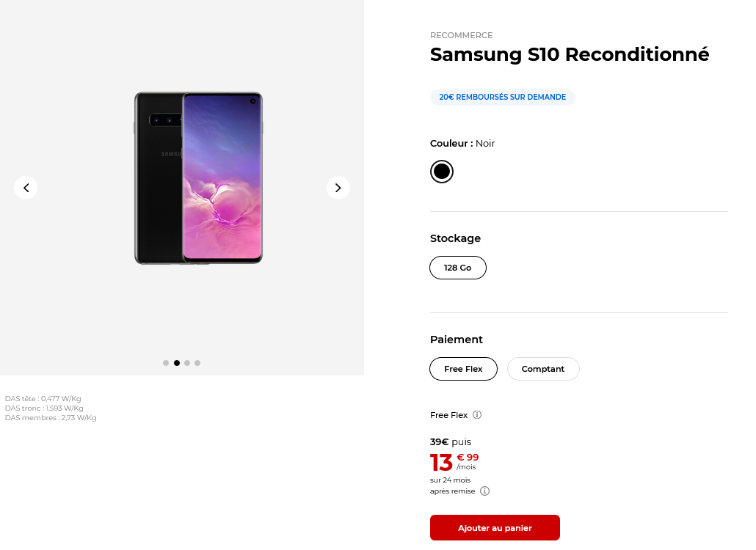Open the 'après remise' info icon

coord(484,491)
